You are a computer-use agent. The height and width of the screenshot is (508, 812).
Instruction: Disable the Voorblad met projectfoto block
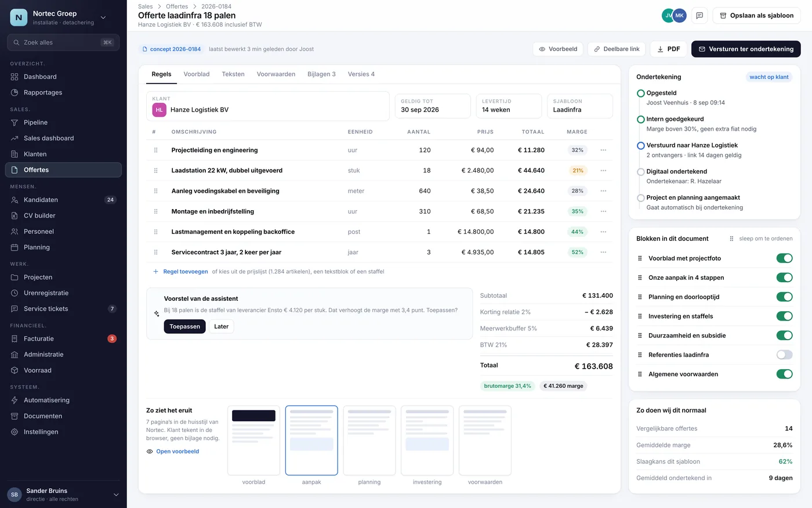click(784, 258)
